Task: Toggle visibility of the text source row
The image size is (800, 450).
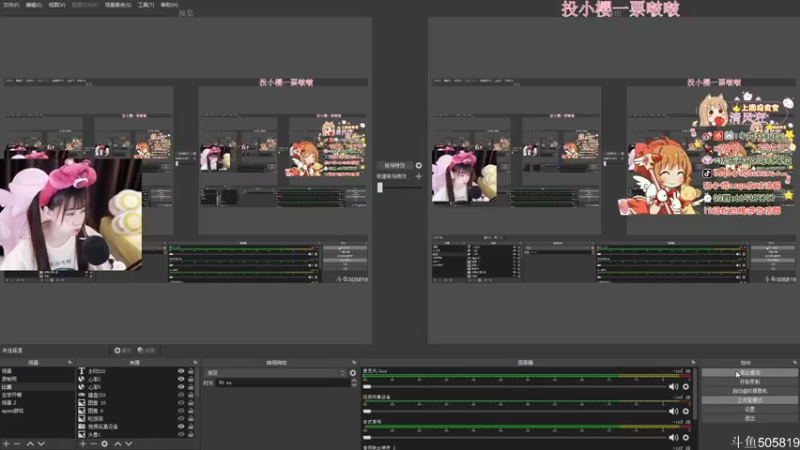Action: 181,371
